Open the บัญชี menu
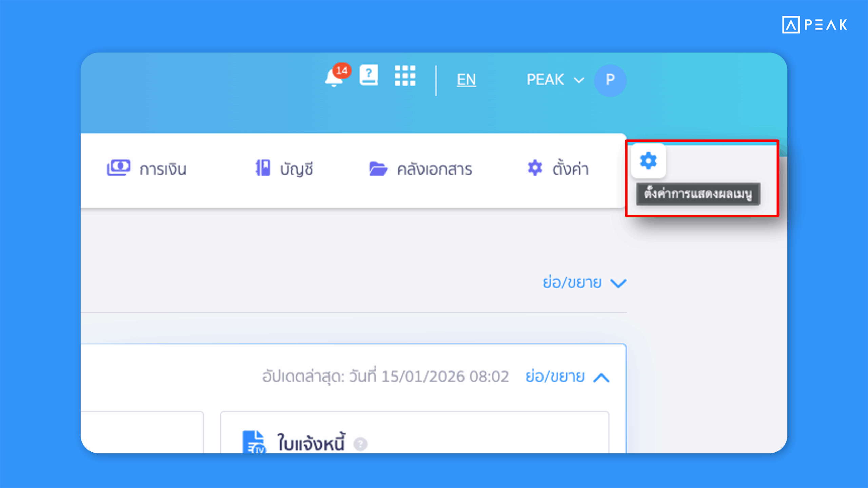Screen dimensions: 868x488 296,169
